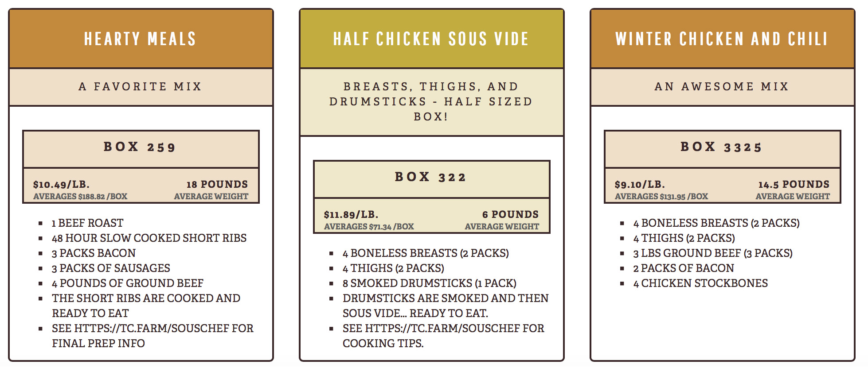This screenshot has height=372, width=868.
Task: Click the $10.49/LB. price label
Action: point(61,184)
